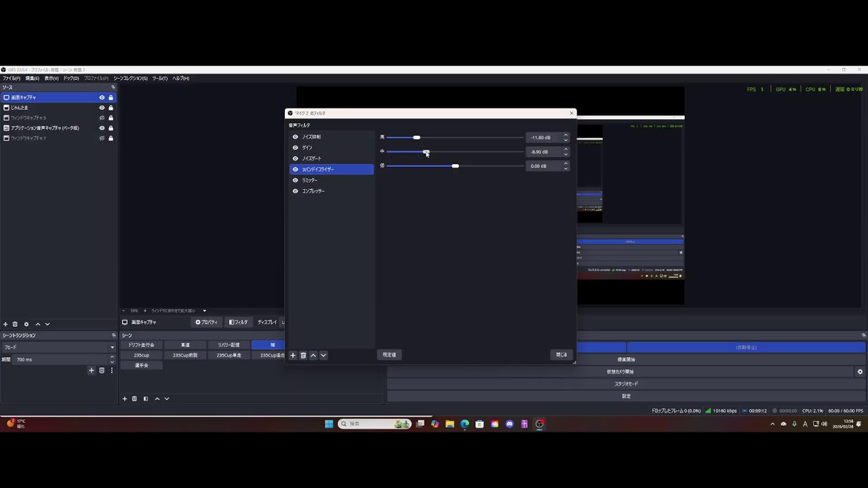Decrease the 中 band dB value stepper

pyautogui.click(x=566, y=155)
